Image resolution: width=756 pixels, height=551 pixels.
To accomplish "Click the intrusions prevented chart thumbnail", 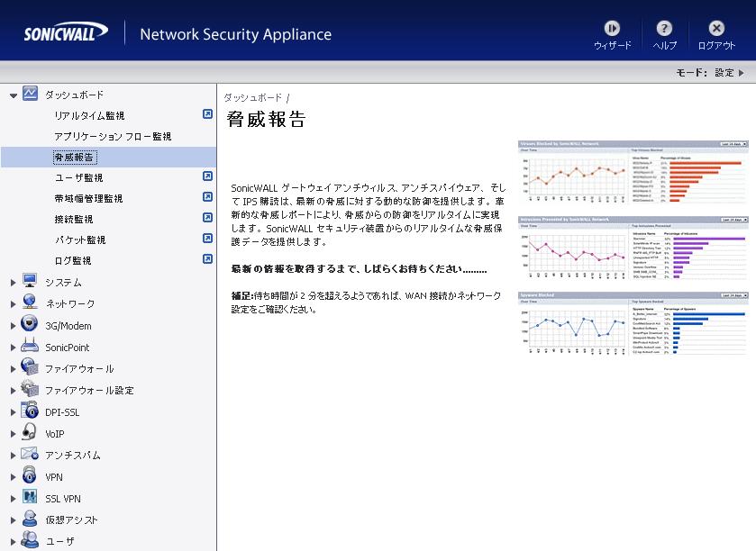I will [633, 248].
